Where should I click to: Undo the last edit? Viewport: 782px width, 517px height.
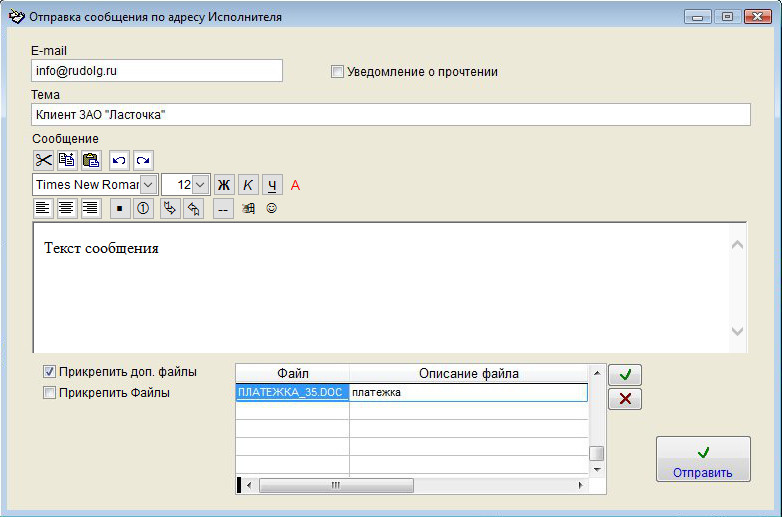(x=119, y=160)
